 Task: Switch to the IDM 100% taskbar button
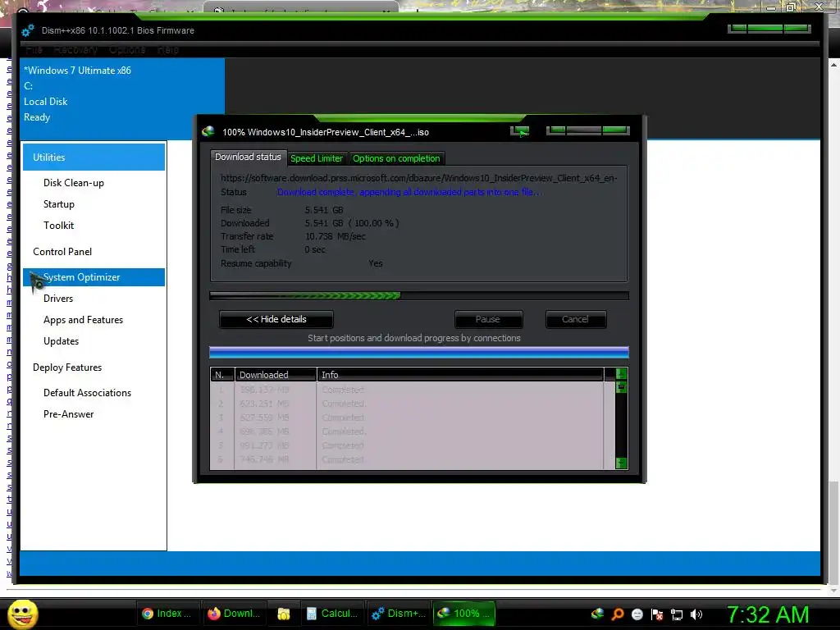tap(464, 614)
